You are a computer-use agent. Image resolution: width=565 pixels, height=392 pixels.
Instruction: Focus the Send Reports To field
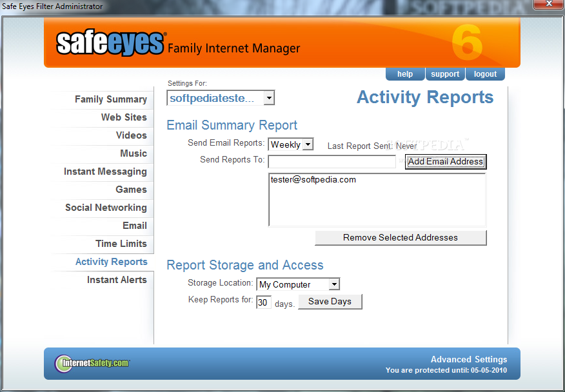(x=332, y=162)
